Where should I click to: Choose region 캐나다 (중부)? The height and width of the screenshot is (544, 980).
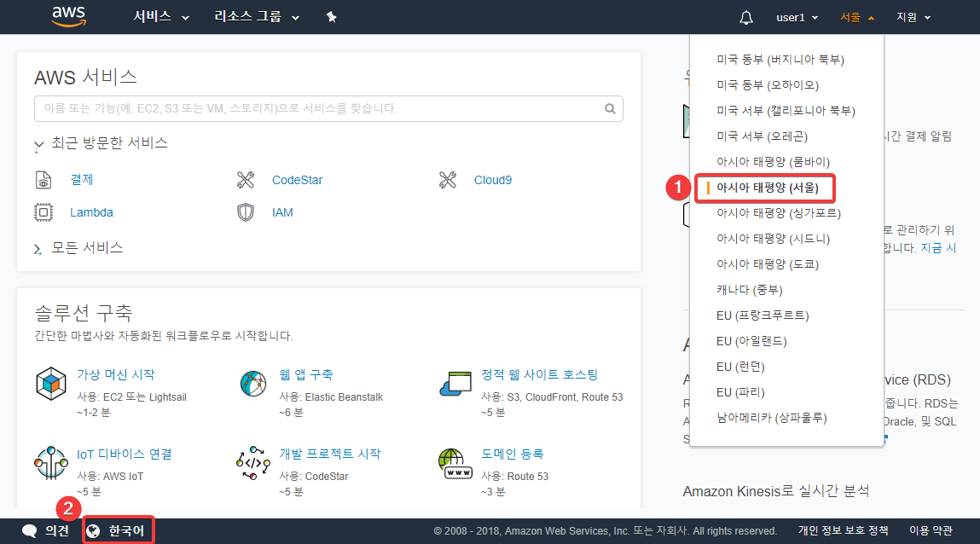point(750,290)
